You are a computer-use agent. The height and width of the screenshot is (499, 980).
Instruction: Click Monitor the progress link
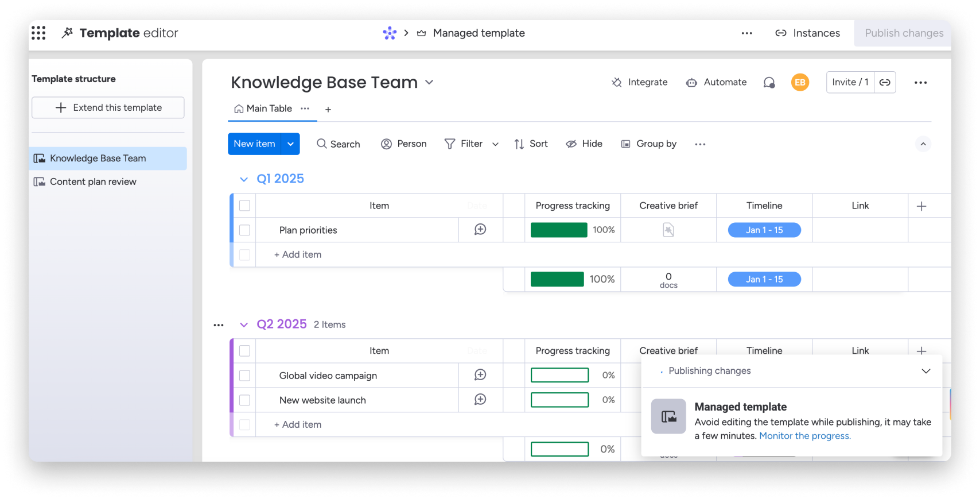805,436
